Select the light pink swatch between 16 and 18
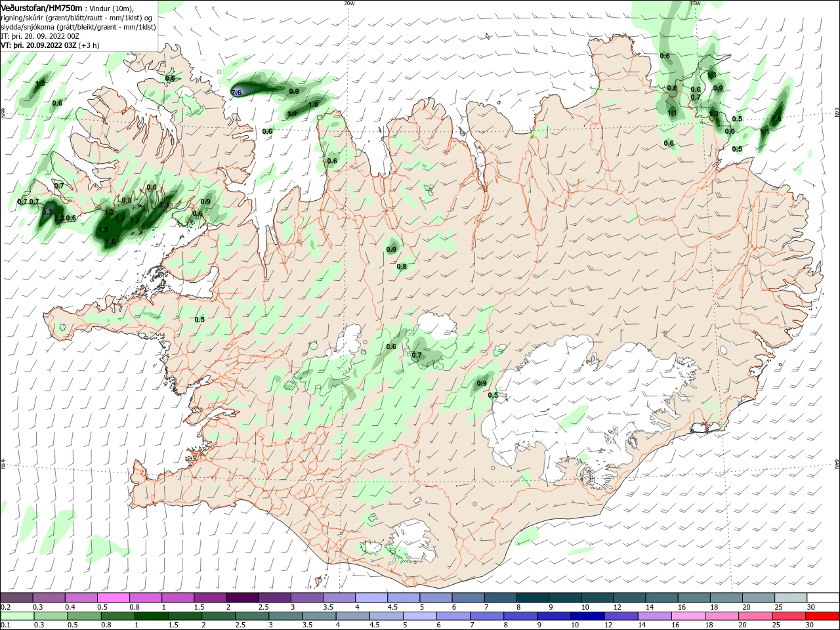The height and width of the screenshot is (630, 840). coord(688,616)
